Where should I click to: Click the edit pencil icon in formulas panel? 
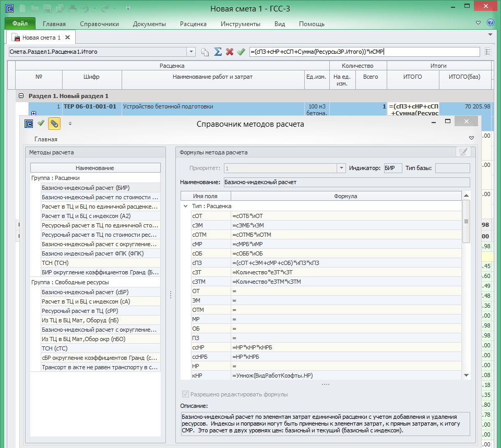[462, 152]
